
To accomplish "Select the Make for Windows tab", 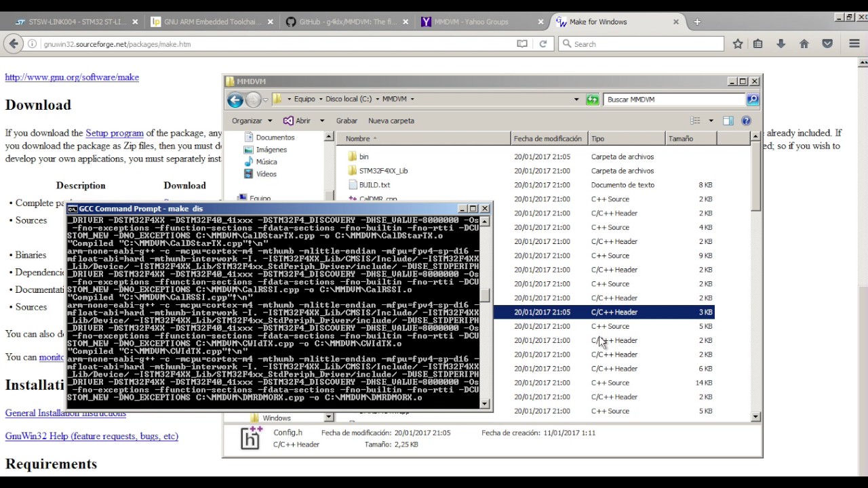I will [x=617, y=22].
